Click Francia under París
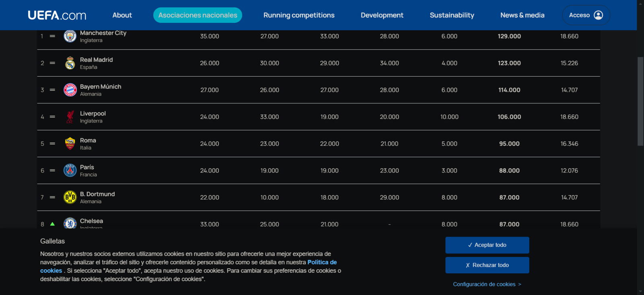644x295 pixels. 88,175
